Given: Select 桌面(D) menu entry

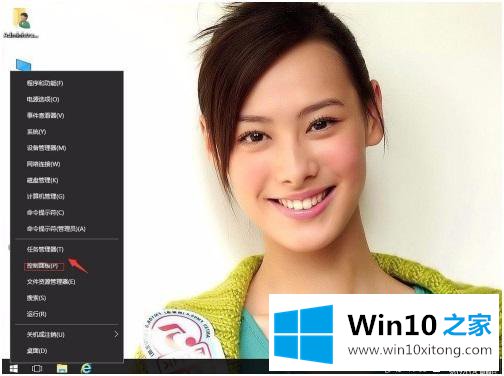Looking at the screenshot, I should pos(67,351).
